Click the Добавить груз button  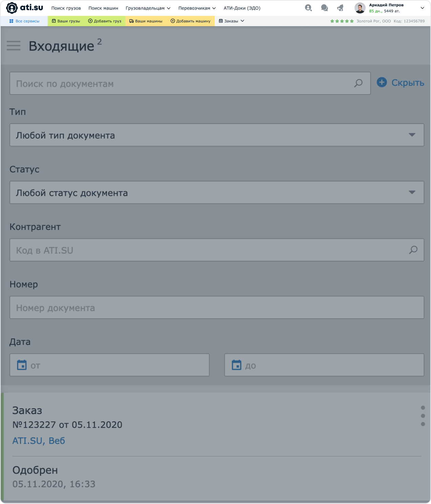tap(105, 21)
